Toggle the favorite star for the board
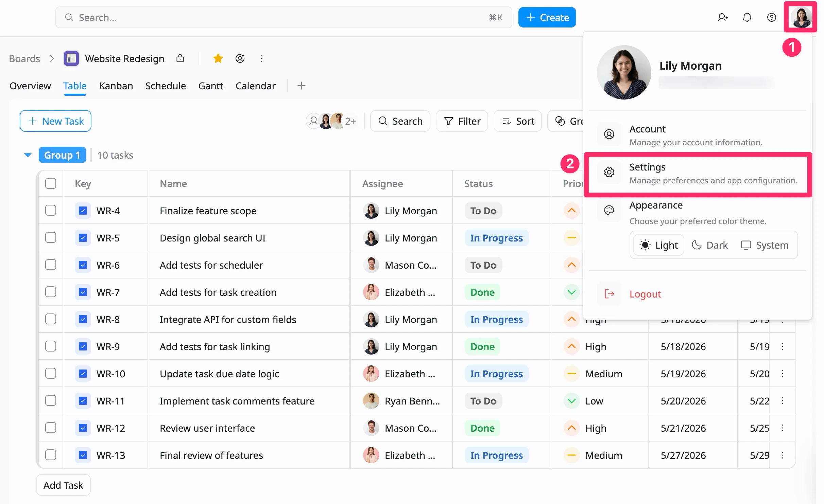 point(218,58)
